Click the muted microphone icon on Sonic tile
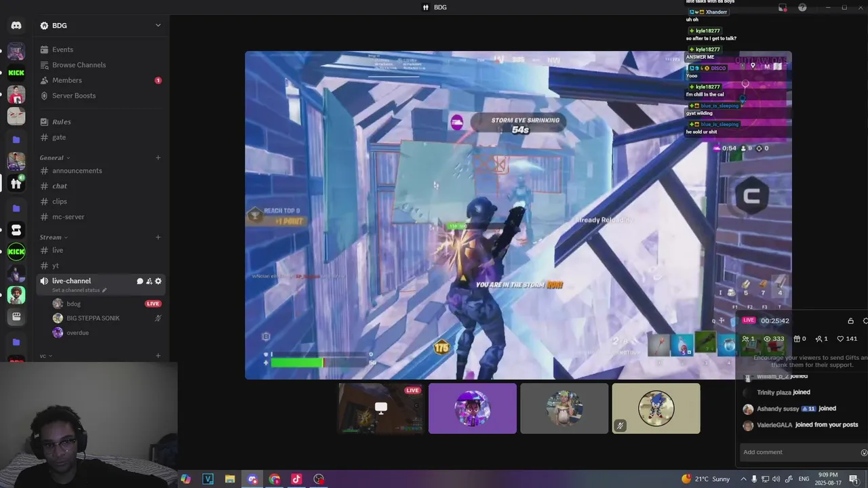This screenshot has height=488, width=868. tap(620, 426)
